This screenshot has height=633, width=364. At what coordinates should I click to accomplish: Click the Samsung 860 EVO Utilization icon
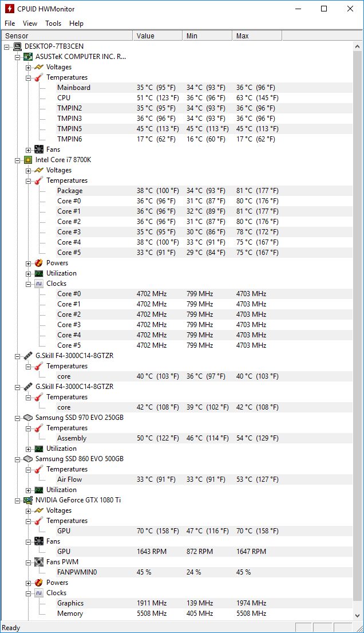point(39,490)
